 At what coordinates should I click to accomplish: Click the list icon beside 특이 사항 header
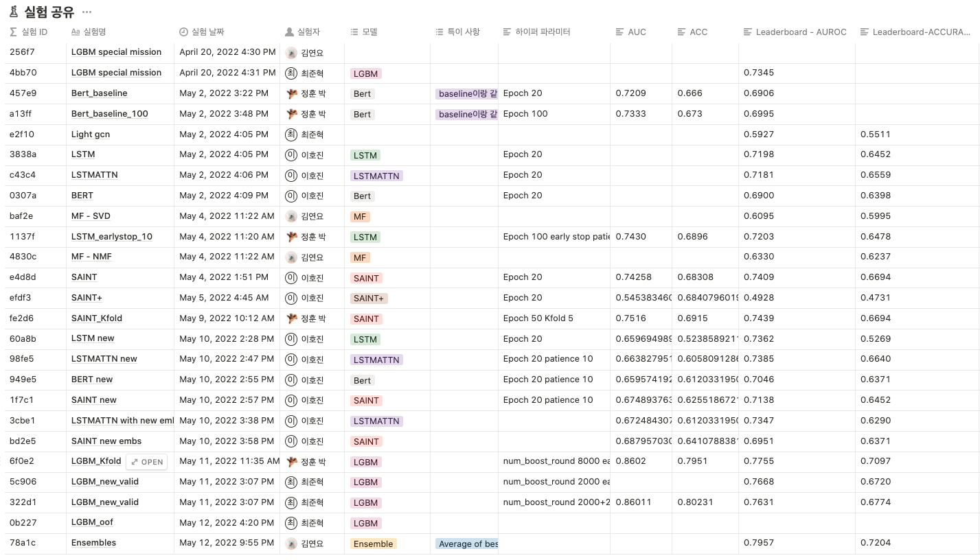[438, 32]
